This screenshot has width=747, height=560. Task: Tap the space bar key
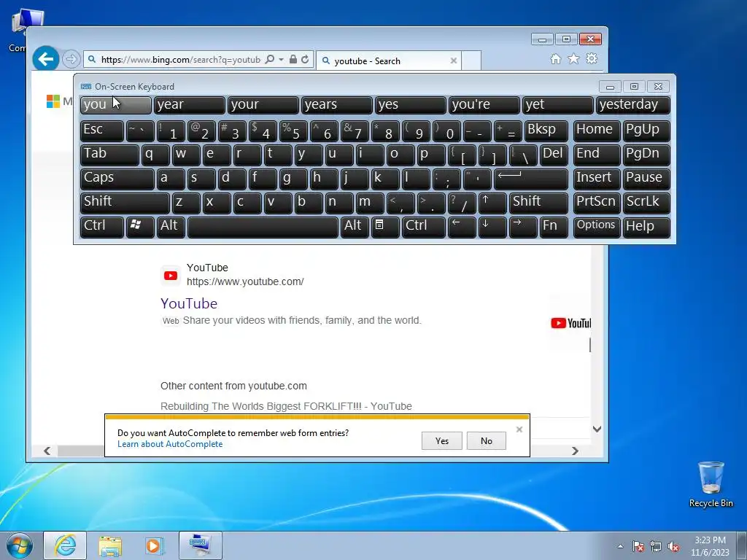pos(263,227)
